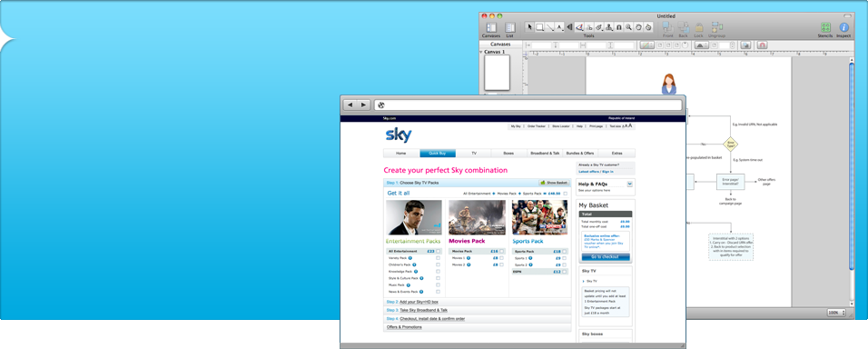Click the info icon next to Movies 1
Viewport: 868px width, 349px height.
(469, 258)
